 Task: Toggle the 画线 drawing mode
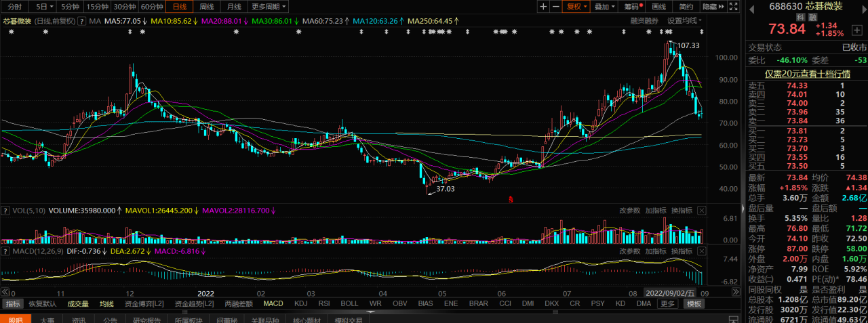pyautogui.click(x=658, y=7)
